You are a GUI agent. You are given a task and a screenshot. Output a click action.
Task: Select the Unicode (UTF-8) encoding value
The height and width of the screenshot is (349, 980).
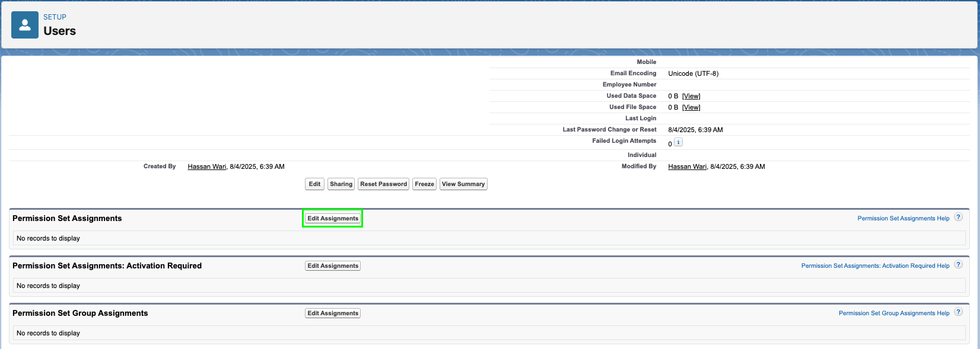(693, 73)
